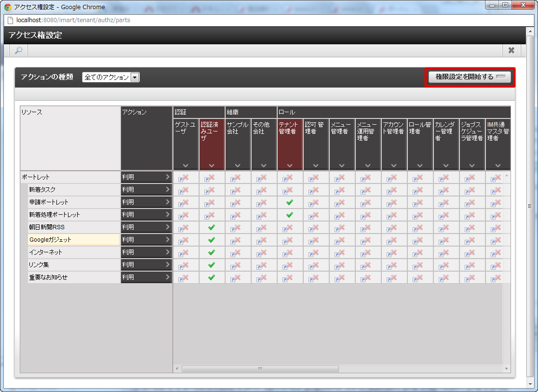Click deny icon for インターネット その他会社

261,253
